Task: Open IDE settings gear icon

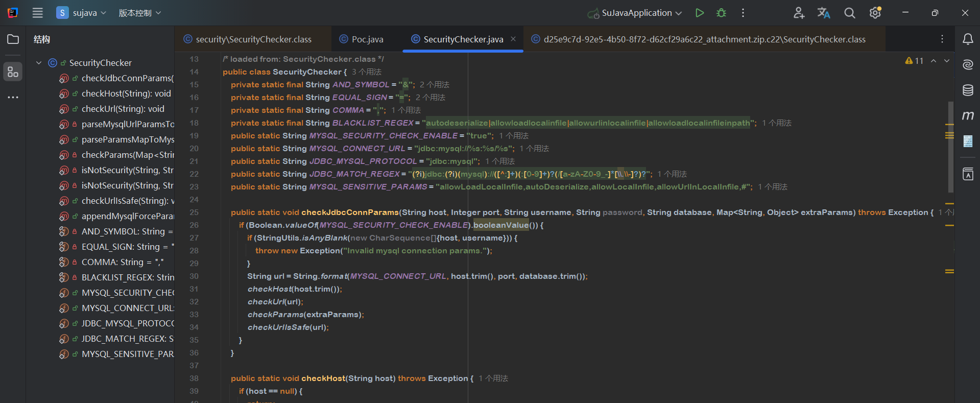Action: [875, 13]
